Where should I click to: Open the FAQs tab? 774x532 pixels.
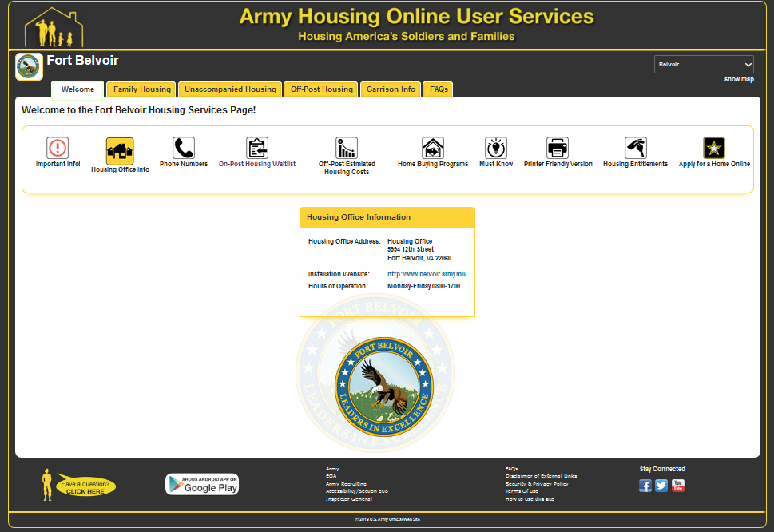pyautogui.click(x=439, y=89)
